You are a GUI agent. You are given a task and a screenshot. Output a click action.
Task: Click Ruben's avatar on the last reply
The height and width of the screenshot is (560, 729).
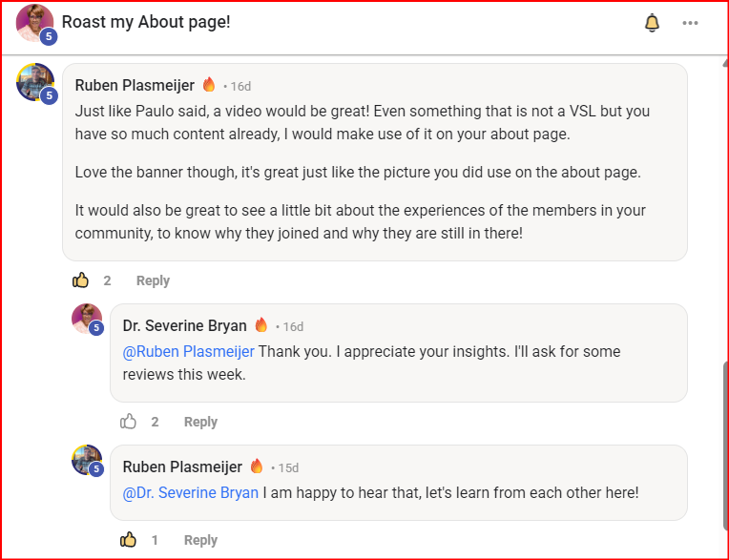tap(86, 460)
